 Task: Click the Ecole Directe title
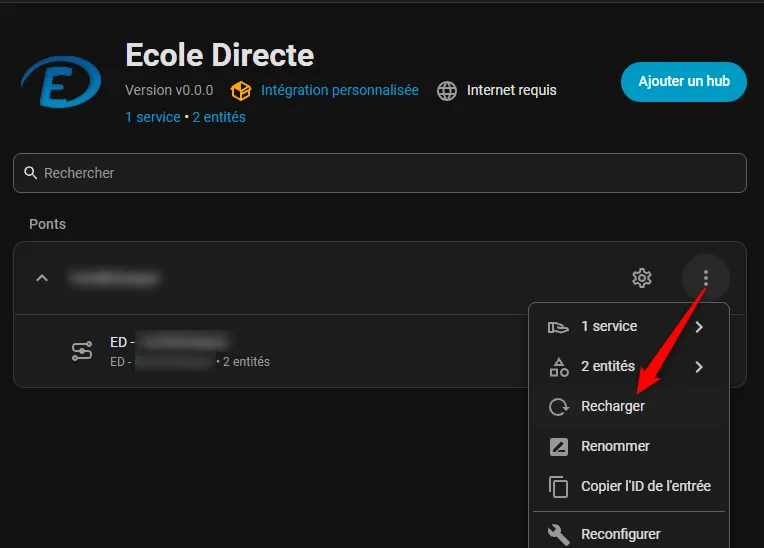220,55
